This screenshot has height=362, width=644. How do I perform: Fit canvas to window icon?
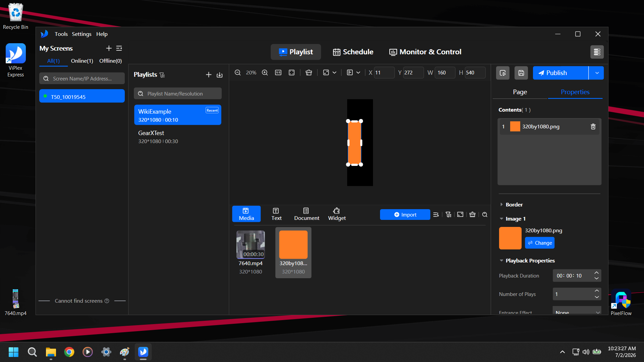291,72
